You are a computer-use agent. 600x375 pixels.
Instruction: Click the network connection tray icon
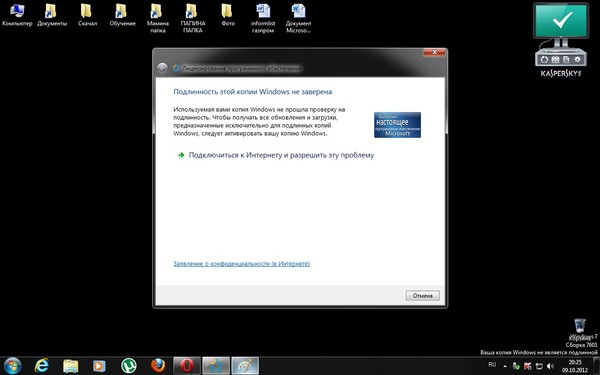539,366
